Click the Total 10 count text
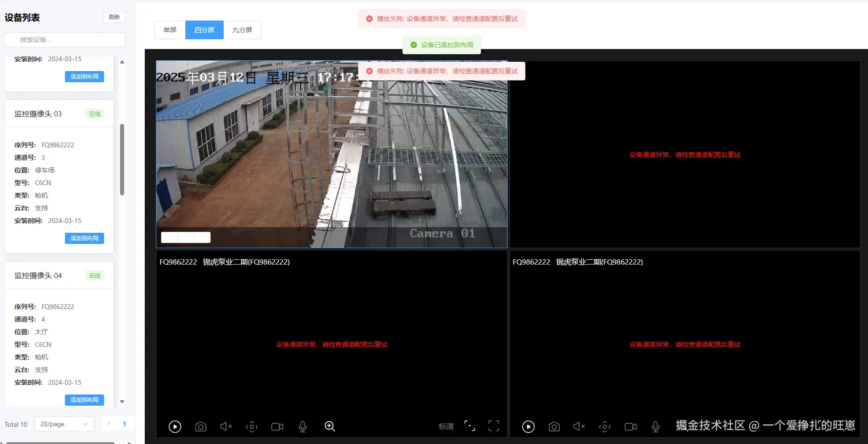The height and width of the screenshot is (444, 868). click(x=16, y=424)
